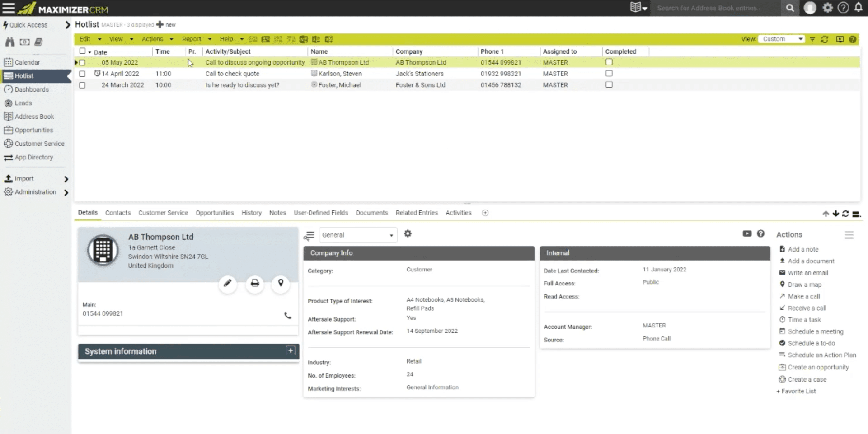
Task: Open the toolbar View menu
Action: click(121, 39)
